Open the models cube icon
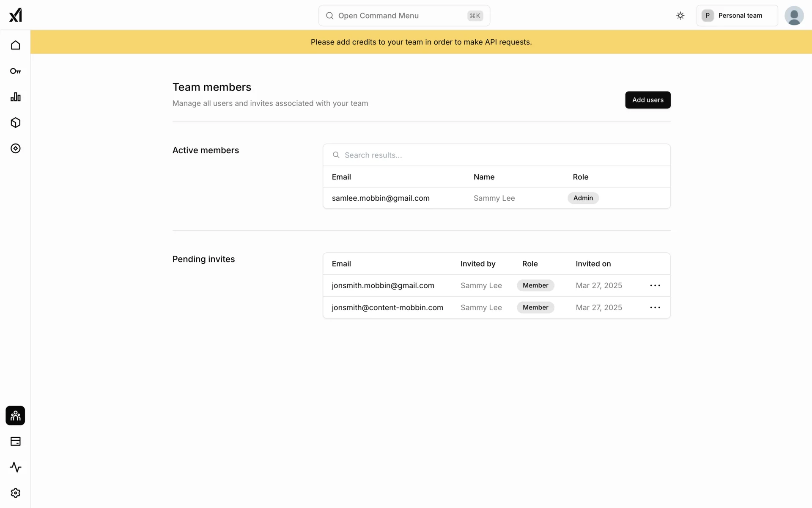The image size is (812, 508). (x=15, y=123)
